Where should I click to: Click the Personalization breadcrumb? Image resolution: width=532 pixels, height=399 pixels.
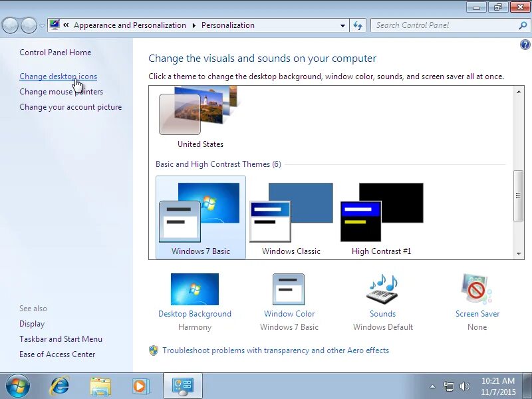[x=228, y=25]
